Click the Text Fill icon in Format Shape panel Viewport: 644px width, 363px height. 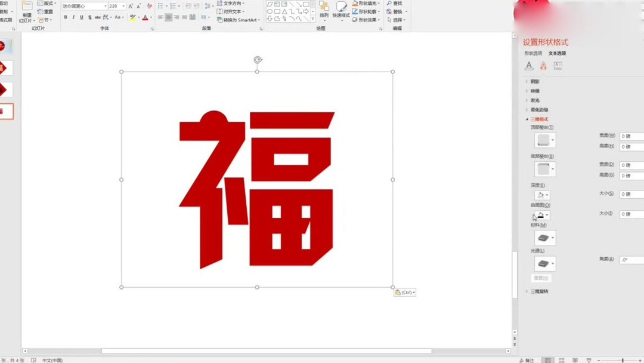(528, 66)
